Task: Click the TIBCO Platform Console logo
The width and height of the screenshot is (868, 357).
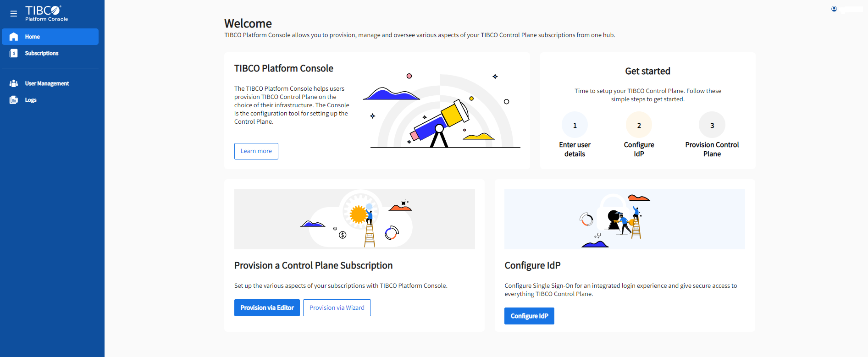Action: [x=46, y=13]
